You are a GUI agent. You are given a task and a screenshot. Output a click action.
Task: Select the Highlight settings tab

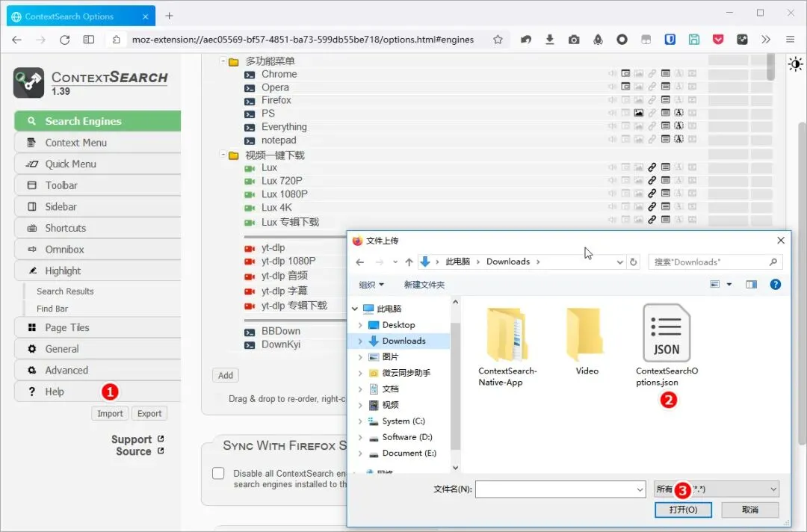98,270
